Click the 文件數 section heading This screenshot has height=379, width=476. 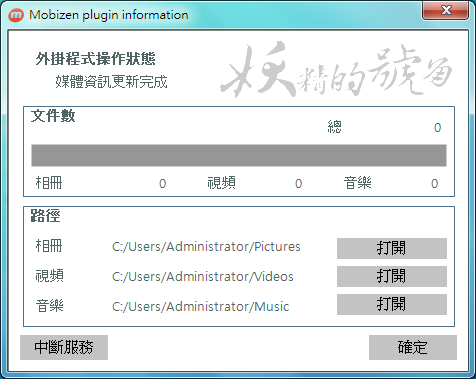coord(53,116)
